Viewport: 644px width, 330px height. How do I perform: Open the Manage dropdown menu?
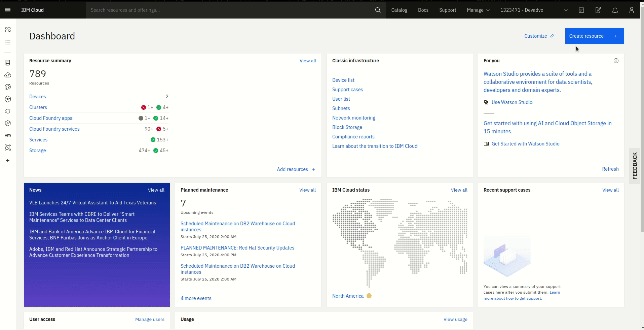coord(478,10)
